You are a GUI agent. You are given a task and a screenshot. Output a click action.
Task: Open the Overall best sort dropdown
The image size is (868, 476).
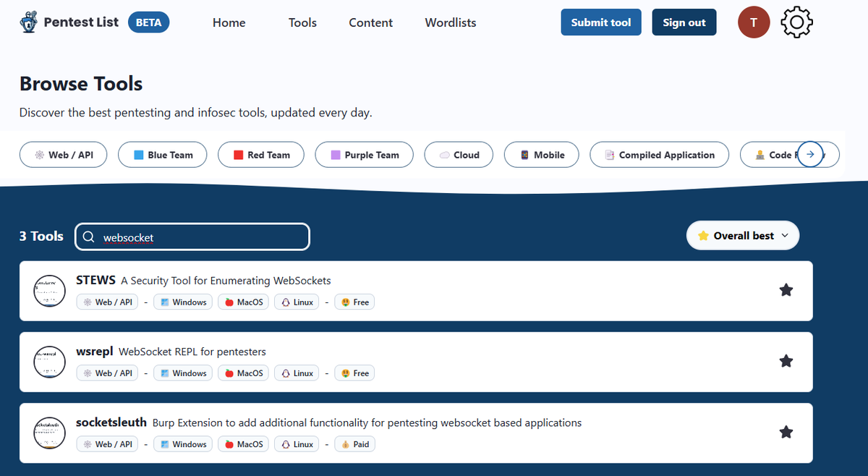point(743,236)
